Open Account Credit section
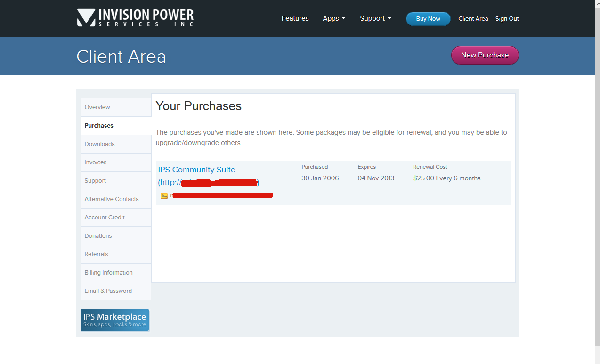The image size is (600, 364). coord(116,218)
